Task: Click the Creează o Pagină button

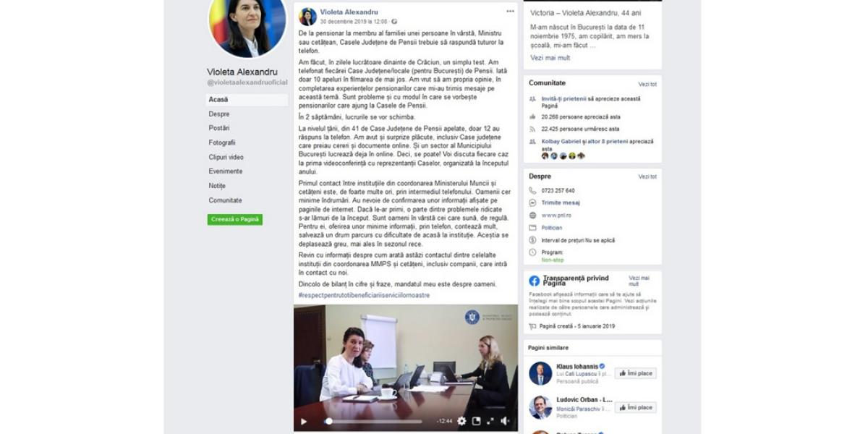Action: click(x=234, y=219)
